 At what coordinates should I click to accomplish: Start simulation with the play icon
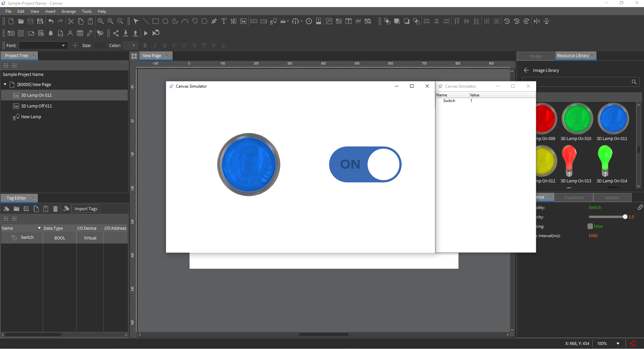pyautogui.click(x=146, y=33)
